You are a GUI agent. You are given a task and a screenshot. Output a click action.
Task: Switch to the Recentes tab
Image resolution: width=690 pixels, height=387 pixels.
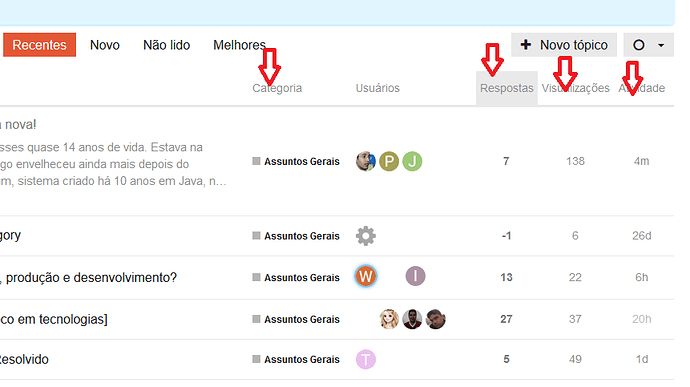click(x=40, y=45)
